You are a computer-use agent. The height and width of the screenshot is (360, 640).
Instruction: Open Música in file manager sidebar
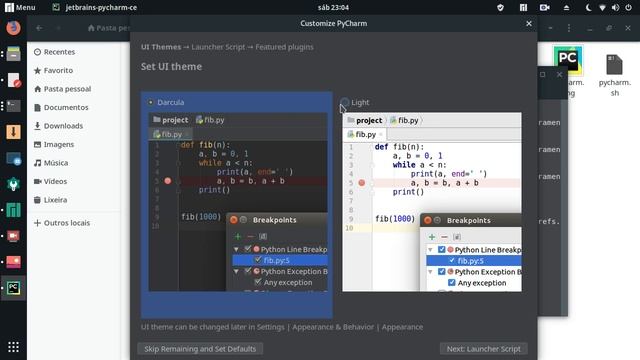pyautogui.click(x=51, y=163)
